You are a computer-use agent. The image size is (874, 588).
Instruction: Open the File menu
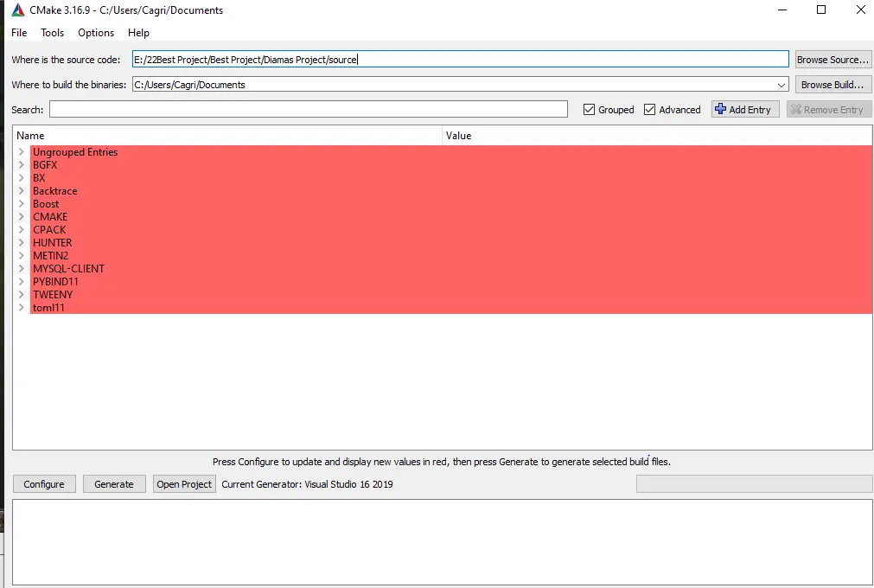click(x=19, y=33)
